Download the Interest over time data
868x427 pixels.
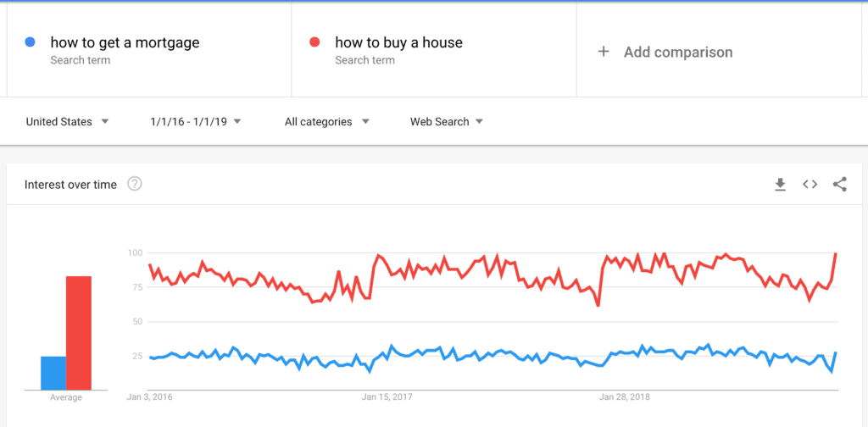tap(780, 185)
